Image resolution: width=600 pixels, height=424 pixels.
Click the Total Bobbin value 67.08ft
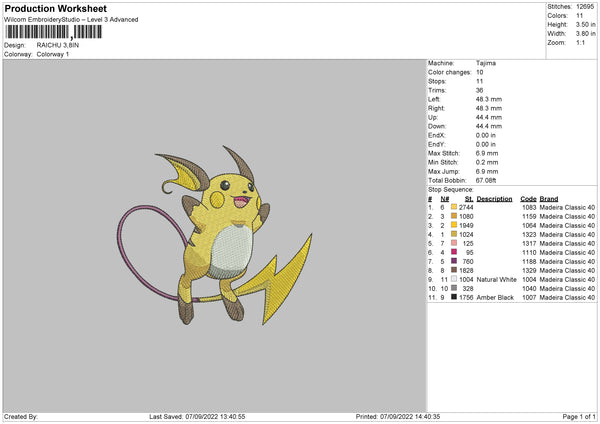pyautogui.click(x=486, y=180)
